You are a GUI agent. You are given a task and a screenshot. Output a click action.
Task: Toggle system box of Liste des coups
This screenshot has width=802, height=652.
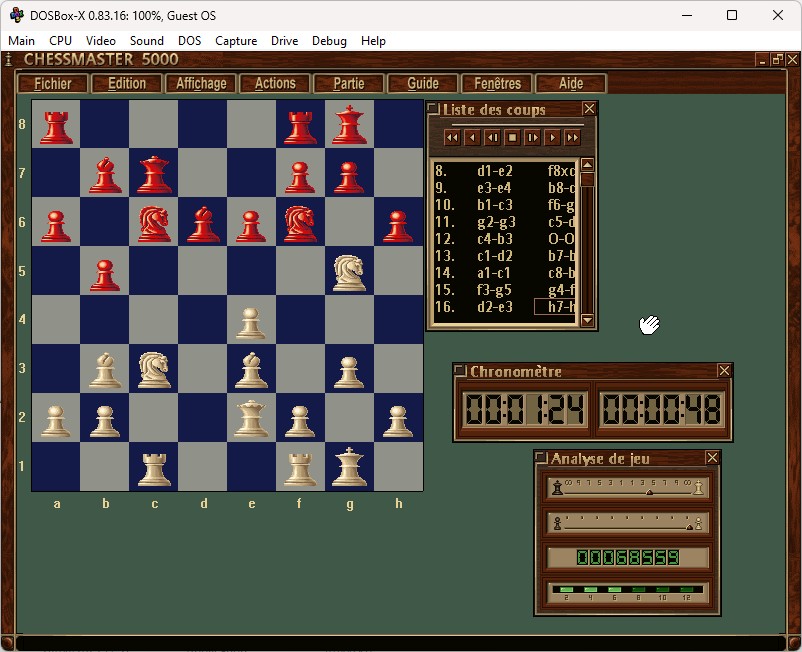tap(434, 109)
